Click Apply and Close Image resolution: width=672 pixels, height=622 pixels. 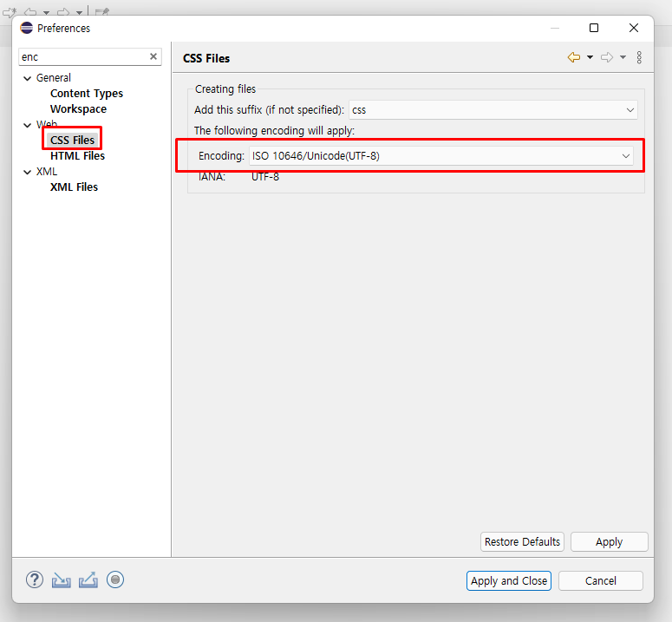509,581
